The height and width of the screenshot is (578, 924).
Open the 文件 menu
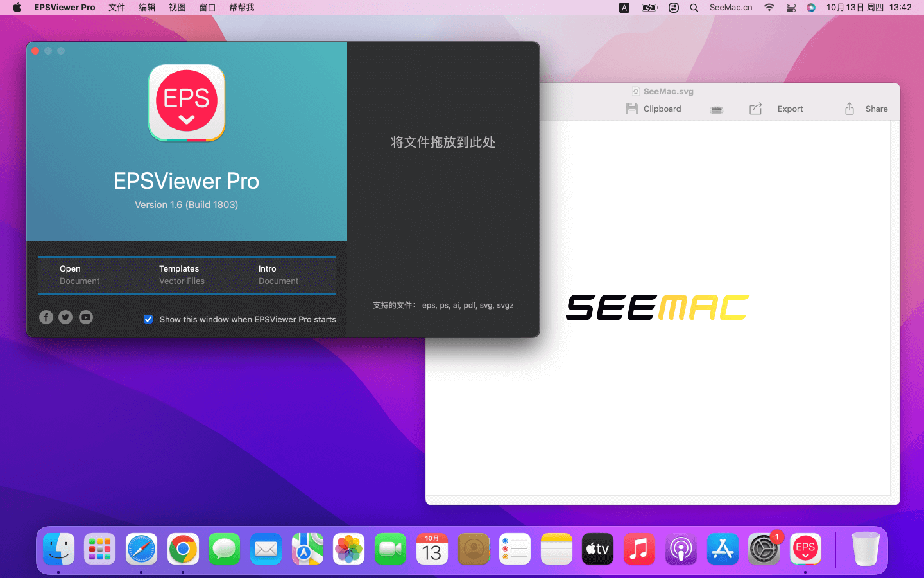click(x=117, y=8)
